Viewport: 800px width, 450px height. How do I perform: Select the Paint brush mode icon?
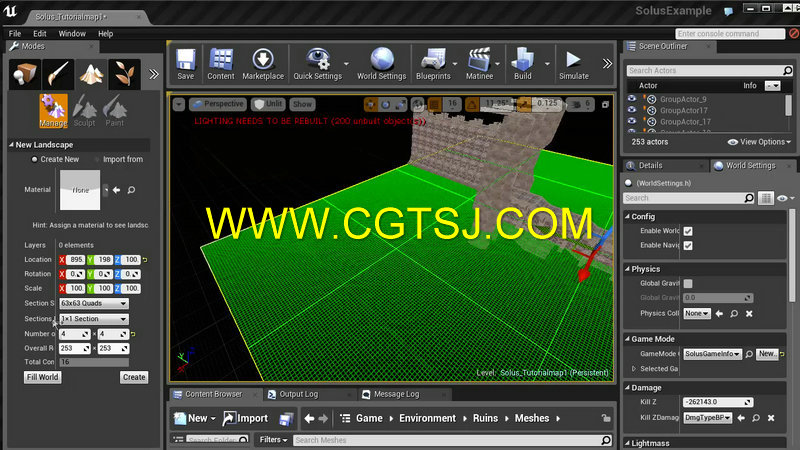58,74
